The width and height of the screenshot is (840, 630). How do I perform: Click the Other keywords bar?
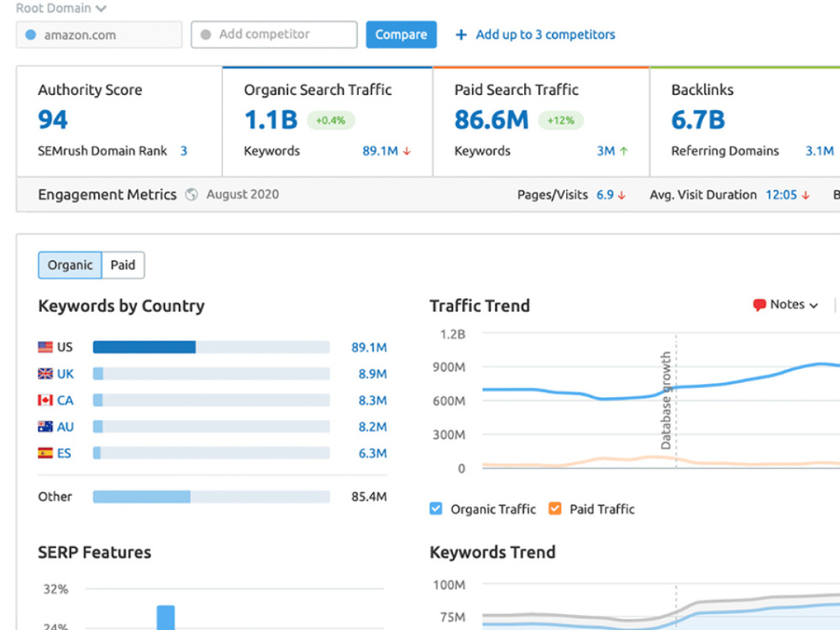coord(211,496)
